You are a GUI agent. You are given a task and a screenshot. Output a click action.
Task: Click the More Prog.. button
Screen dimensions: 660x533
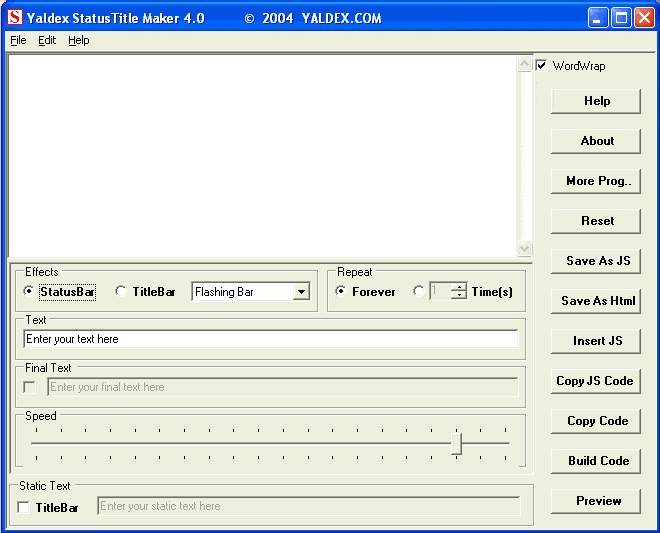click(596, 181)
